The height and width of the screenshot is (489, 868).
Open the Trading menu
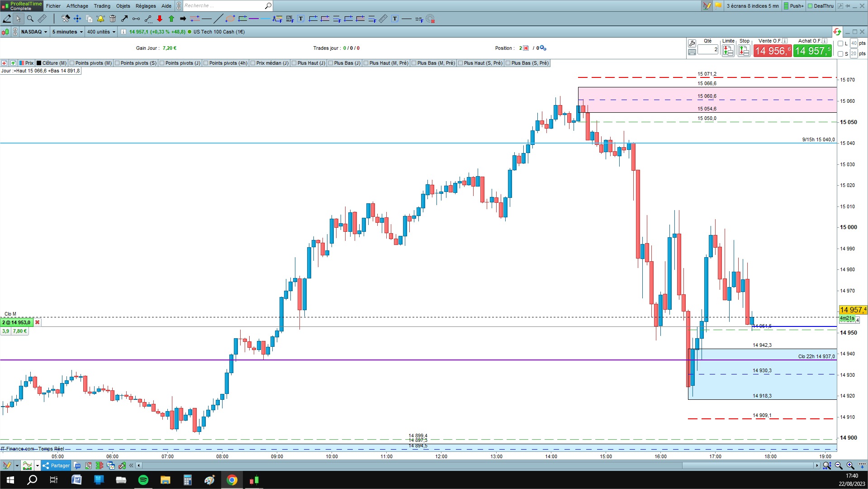coord(102,6)
